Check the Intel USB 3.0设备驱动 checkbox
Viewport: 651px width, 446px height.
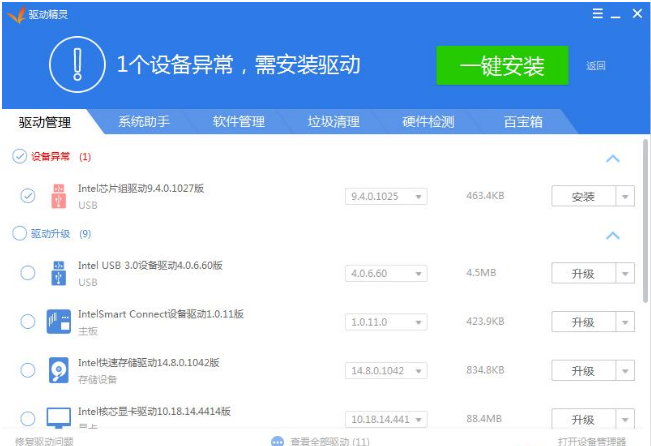(x=27, y=273)
